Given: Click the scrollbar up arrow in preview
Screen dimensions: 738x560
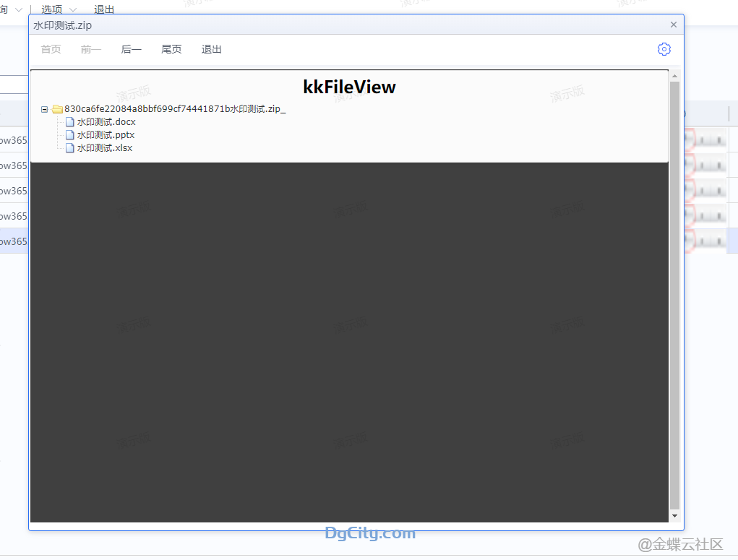Looking at the screenshot, I should pyautogui.click(x=675, y=76).
